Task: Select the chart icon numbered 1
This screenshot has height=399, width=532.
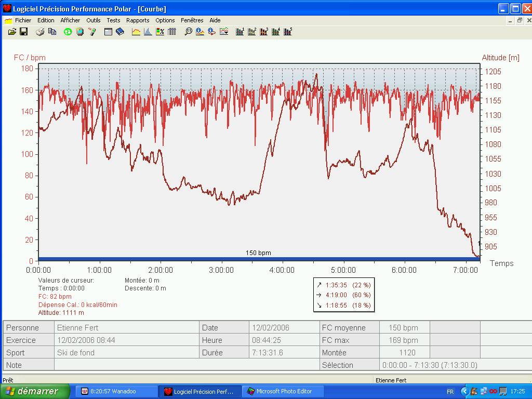Action: point(240,32)
